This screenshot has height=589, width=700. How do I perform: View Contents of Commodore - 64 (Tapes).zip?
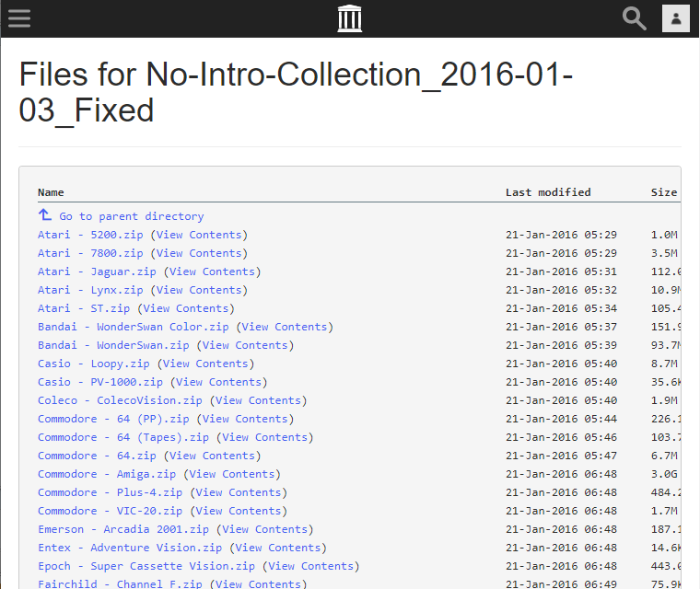click(x=264, y=437)
